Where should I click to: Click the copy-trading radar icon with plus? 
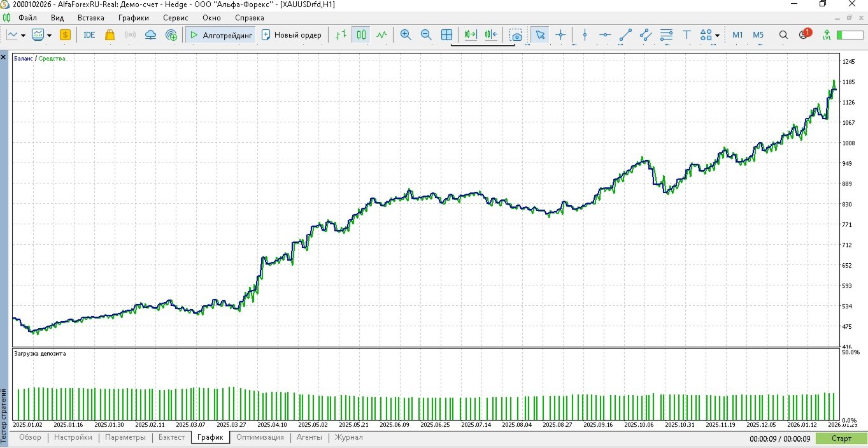click(171, 34)
